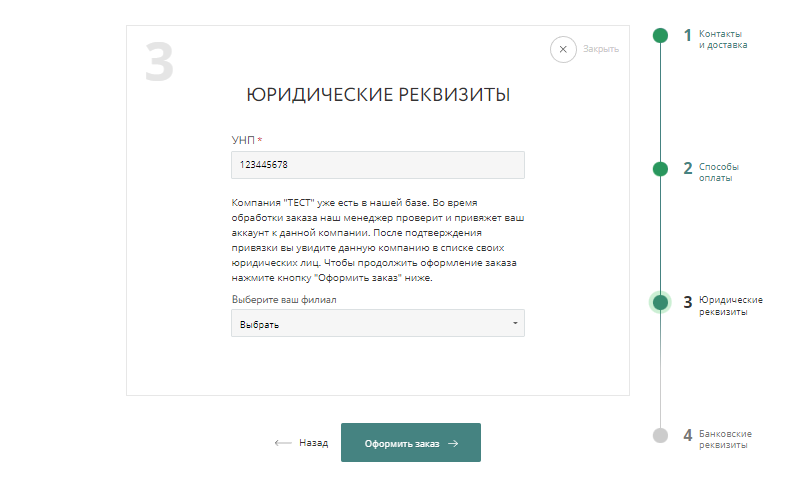Image resolution: width=794 pixels, height=490 pixels.
Task: Open 'Контакты и доставка' step
Action: click(722, 39)
